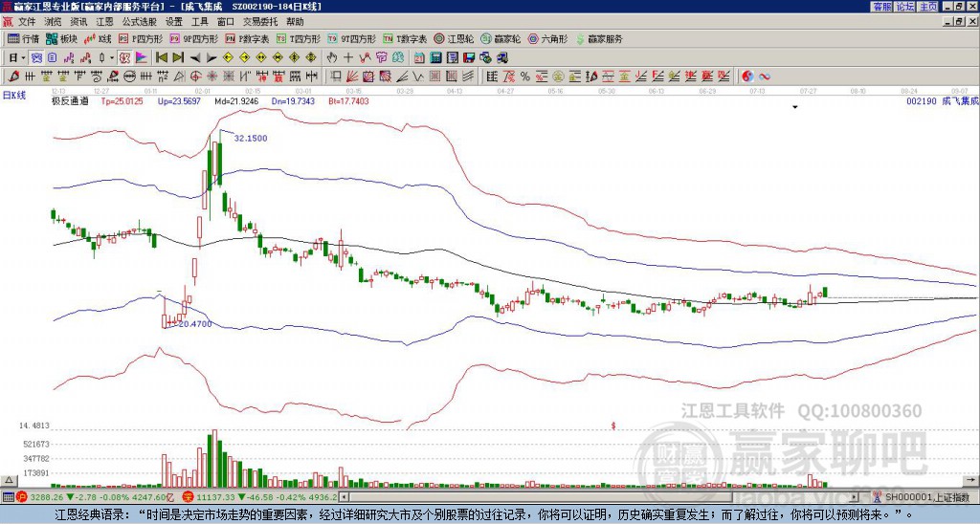This screenshot has width=980, height=524.
Task: Open the P四方形 tool
Action: click(x=142, y=38)
